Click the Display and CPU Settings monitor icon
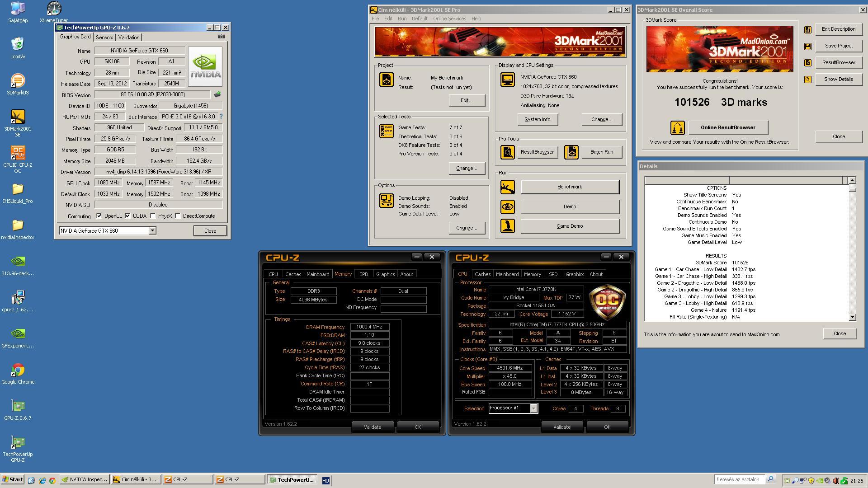868x488 pixels. (508, 80)
